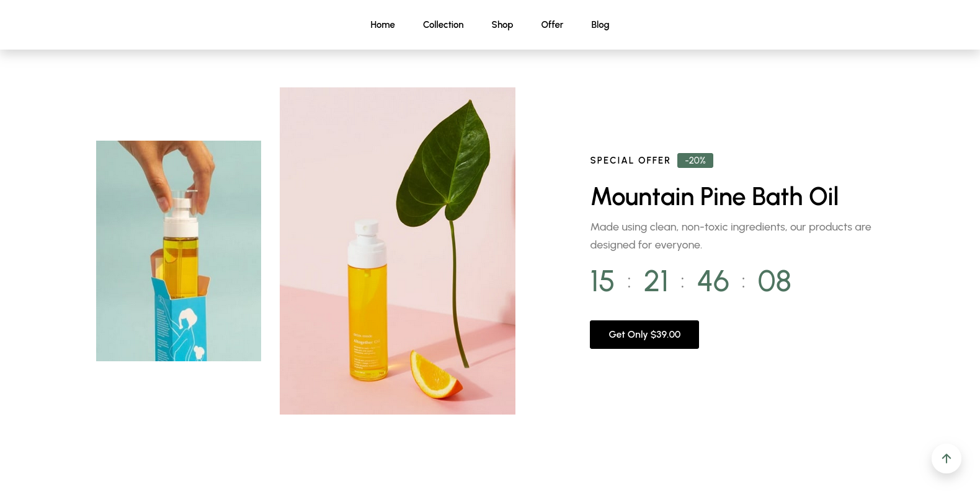Open the yellow bottle with leaf image
The height and width of the screenshot is (492, 980).
click(x=398, y=251)
